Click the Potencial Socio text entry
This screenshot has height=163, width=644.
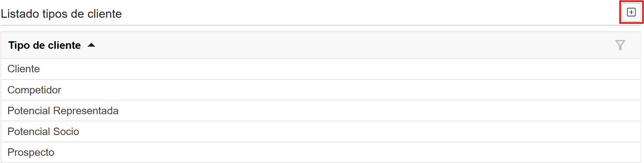pos(43,132)
